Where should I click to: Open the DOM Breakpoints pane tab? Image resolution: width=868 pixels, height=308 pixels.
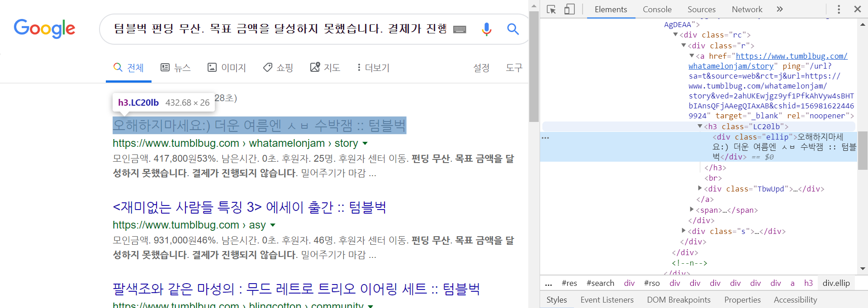678,300
